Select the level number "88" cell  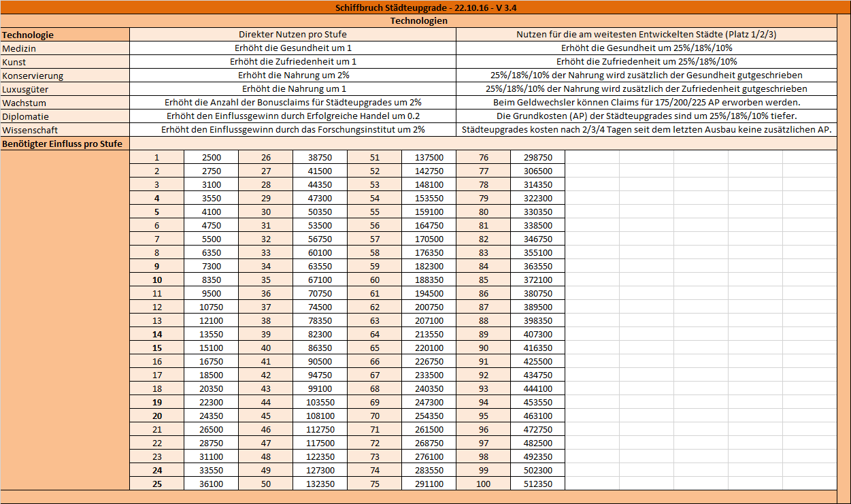(483, 320)
